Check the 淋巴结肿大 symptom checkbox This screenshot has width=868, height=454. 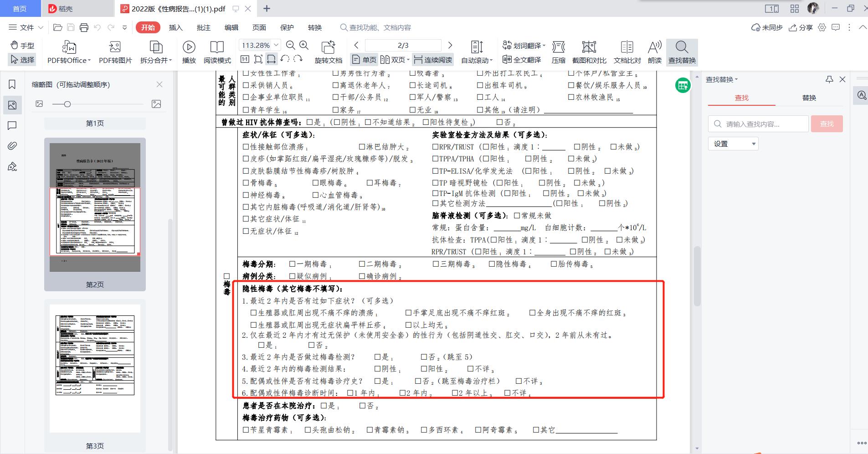pyautogui.click(x=362, y=147)
